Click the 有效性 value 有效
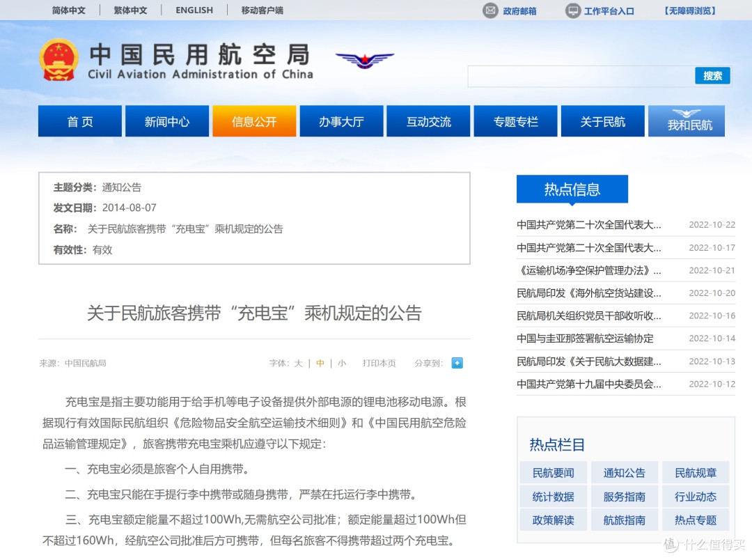 (102, 249)
